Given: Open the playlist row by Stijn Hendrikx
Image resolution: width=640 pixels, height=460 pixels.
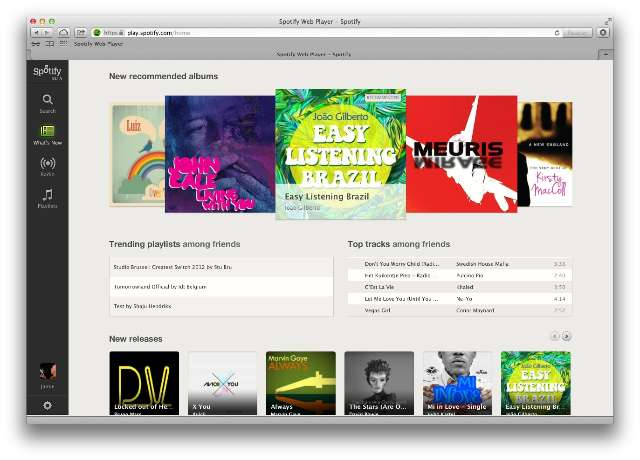Looking at the screenshot, I should (x=221, y=306).
